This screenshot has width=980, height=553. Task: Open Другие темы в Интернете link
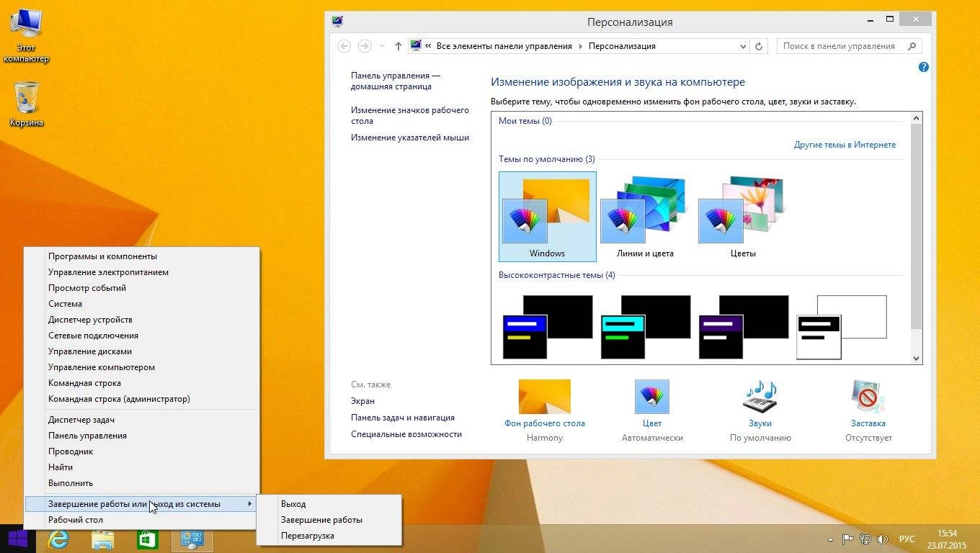pos(845,145)
